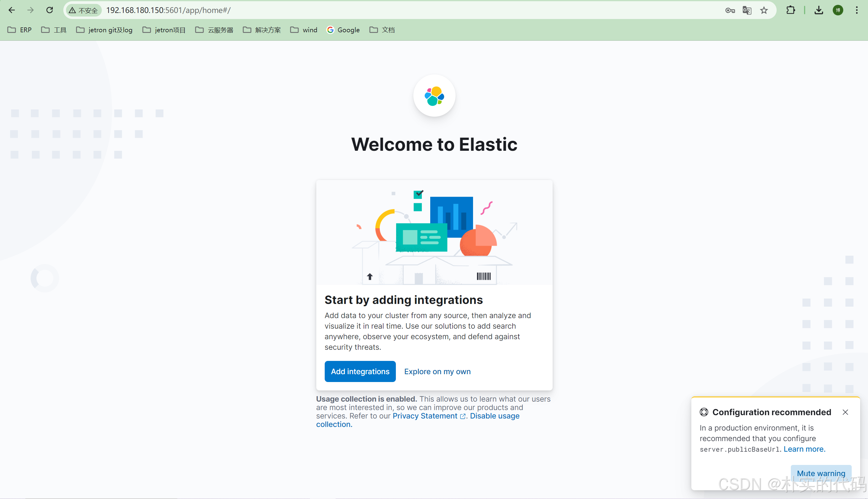Open the green profile avatar
Image resolution: width=868 pixels, height=499 pixels.
pos(838,10)
